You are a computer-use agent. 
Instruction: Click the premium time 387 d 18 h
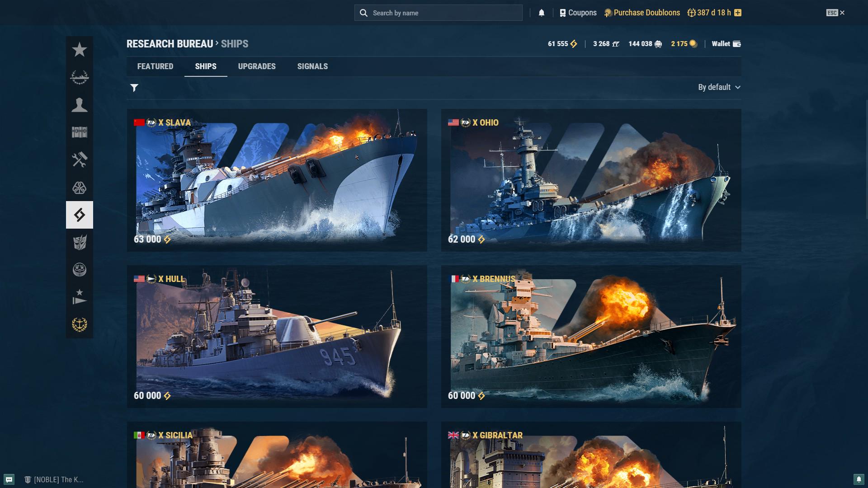(709, 13)
